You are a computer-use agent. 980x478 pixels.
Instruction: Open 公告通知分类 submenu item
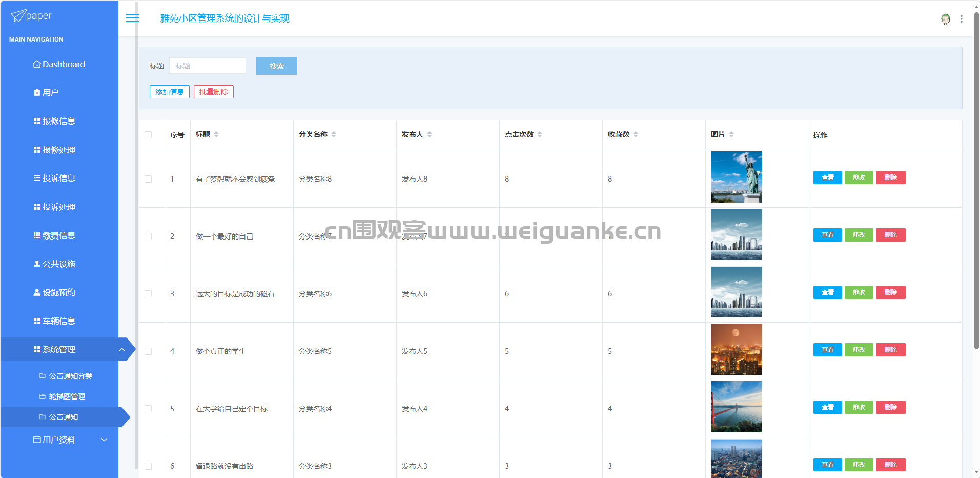click(x=70, y=376)
